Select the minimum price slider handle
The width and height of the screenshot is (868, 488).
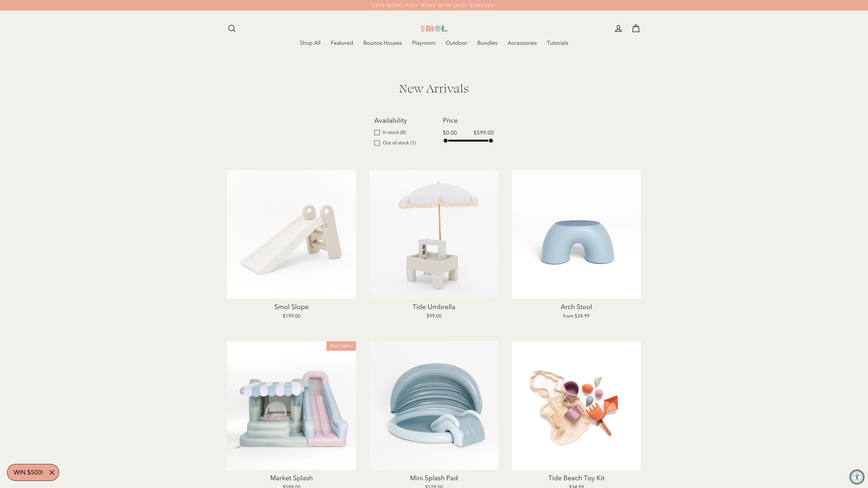(445, 141)
